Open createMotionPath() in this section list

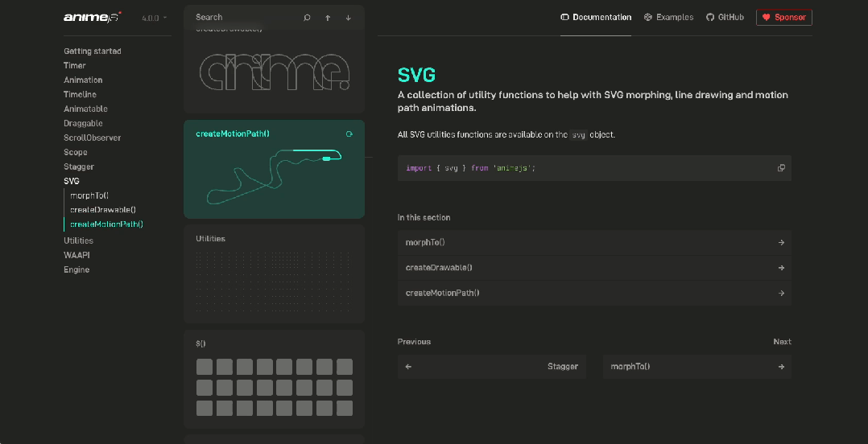click(x=594, y=293)
